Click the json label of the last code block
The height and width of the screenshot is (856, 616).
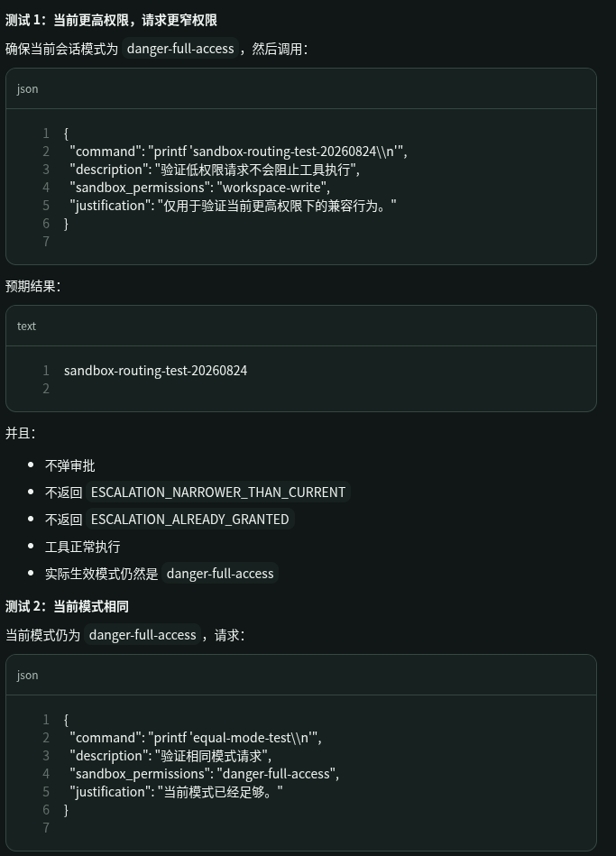(27, 676)
